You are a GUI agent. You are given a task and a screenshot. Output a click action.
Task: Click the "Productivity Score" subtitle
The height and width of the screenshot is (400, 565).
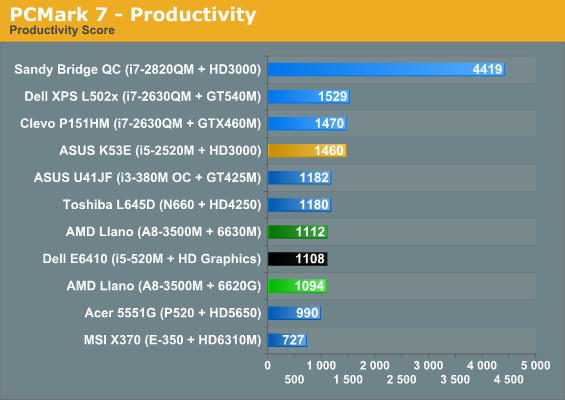tap(62, 30)
